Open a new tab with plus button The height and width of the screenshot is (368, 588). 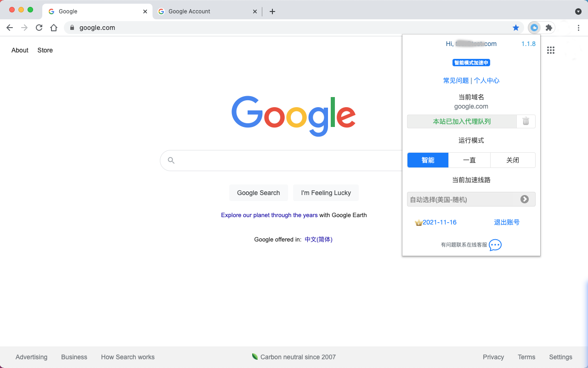point(272,11)
